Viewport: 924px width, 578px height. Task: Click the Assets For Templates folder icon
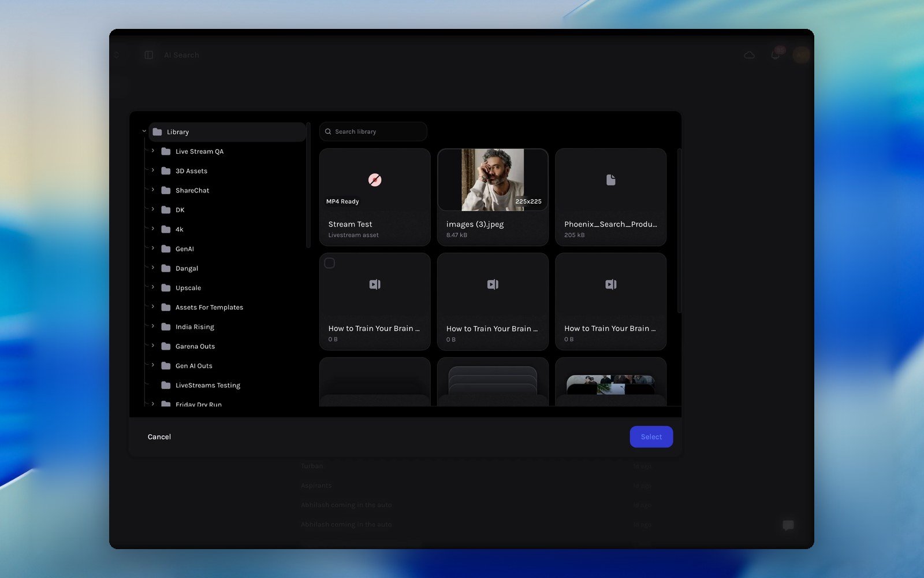166,307
